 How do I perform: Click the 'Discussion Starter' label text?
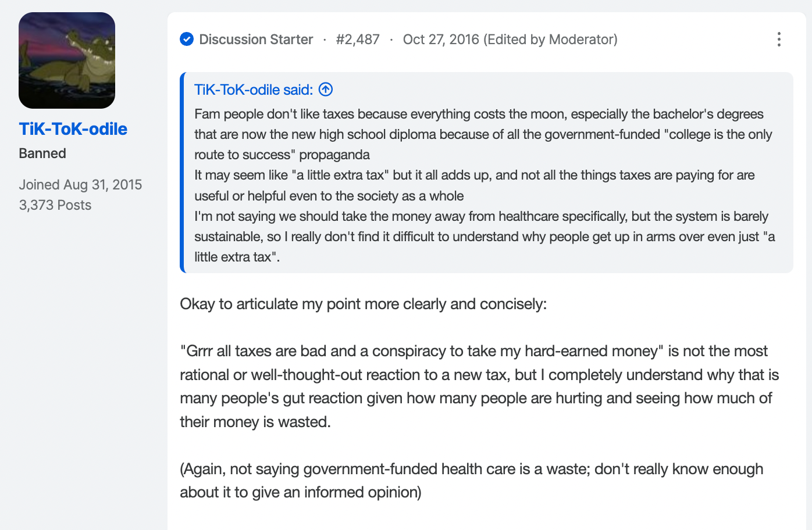click(256, 40)
